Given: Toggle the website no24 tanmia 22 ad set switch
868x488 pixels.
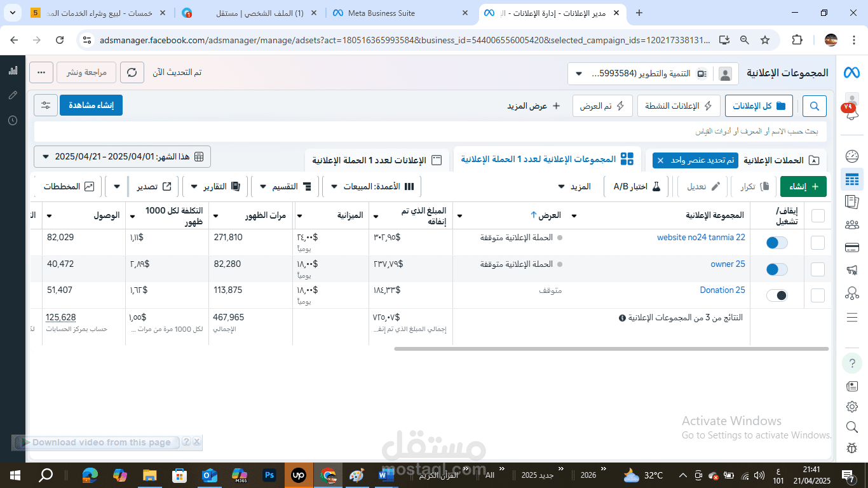Looking at the screenshot, I should click(776, 243).
